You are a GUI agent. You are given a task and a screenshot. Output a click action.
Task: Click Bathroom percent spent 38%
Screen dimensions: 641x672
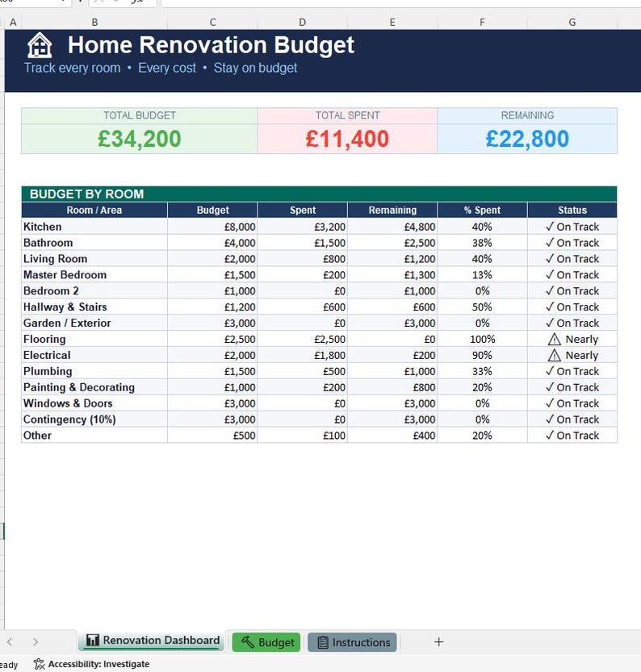[x=482, y=243]
